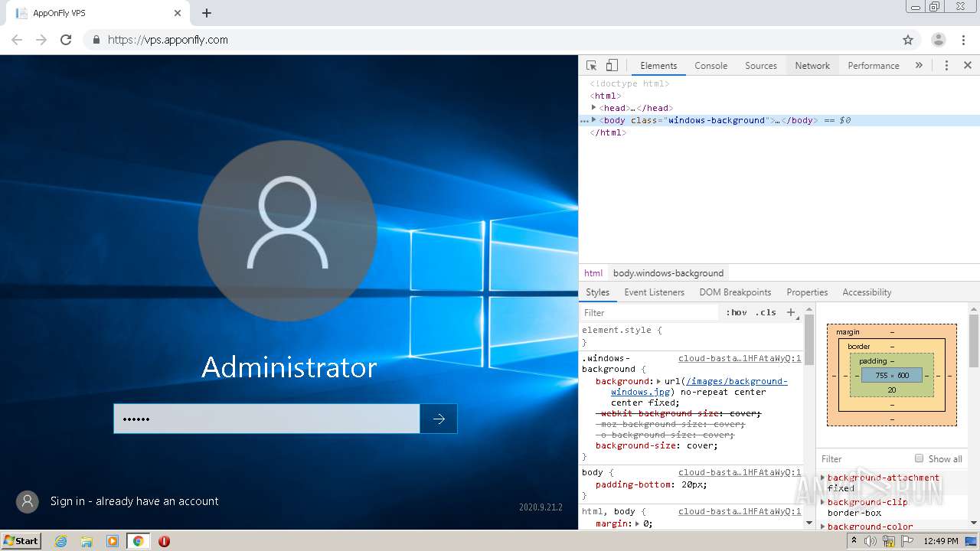Open the Windows Start menu
The height and width of the screenshot is (551, 980).
21,540
